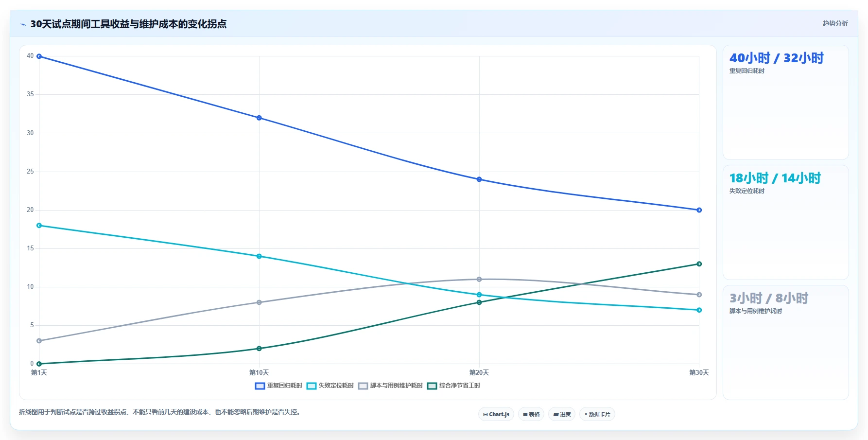The image size is (868, 440).
Task: Select the 表格 chip
Action: click(531, 414)
